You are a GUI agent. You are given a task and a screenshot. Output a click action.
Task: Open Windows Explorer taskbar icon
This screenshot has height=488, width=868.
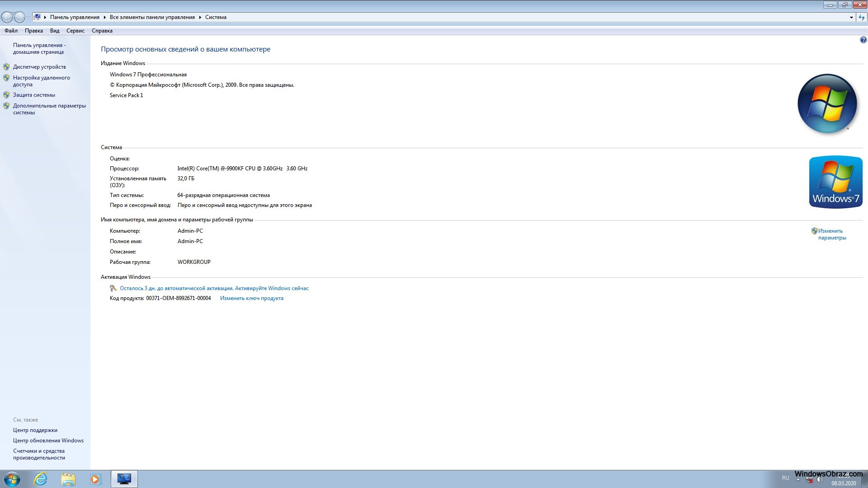(67, 479)
